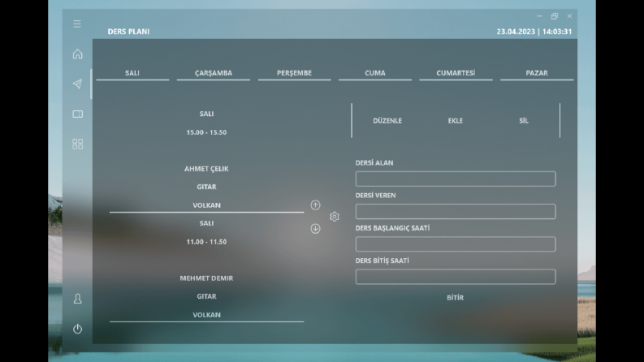Open the paper plane icon in sidebar
The image size is (644, 362).
(77, 84)
